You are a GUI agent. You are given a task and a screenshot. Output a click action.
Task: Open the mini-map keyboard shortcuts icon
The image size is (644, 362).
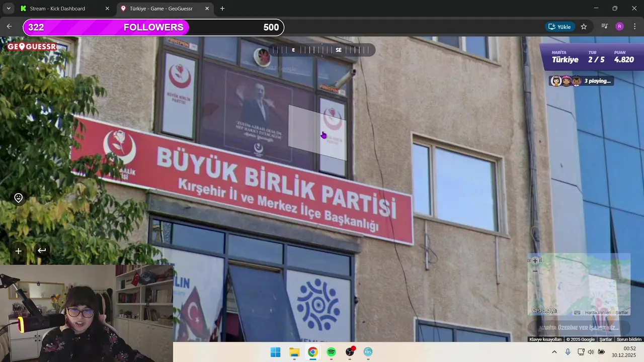tap(577, 313)
